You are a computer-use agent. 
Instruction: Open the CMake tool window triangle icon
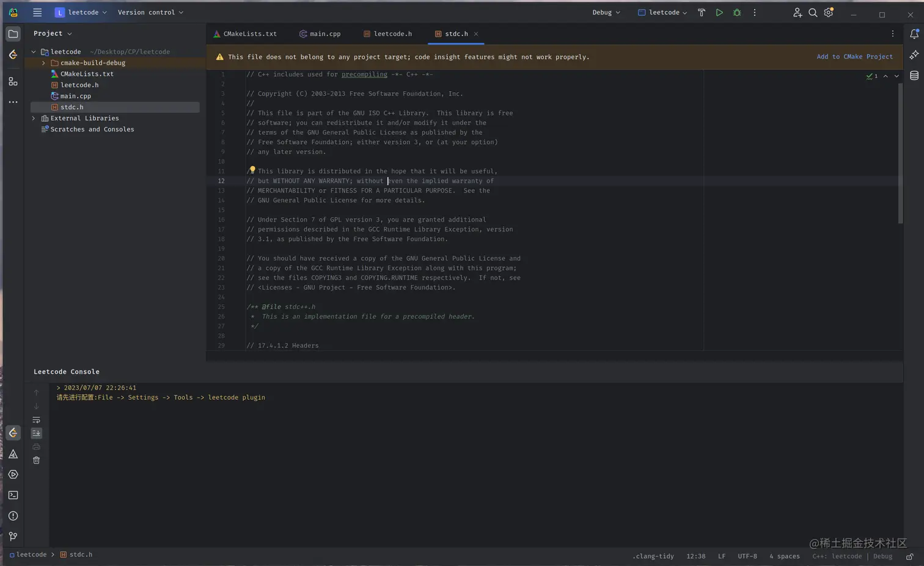(13, 454)
